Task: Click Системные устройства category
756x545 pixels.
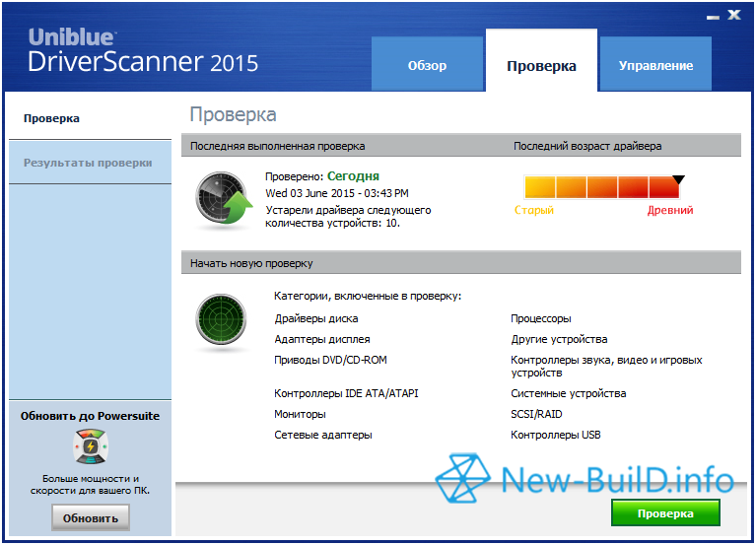Action: point(569,393)
